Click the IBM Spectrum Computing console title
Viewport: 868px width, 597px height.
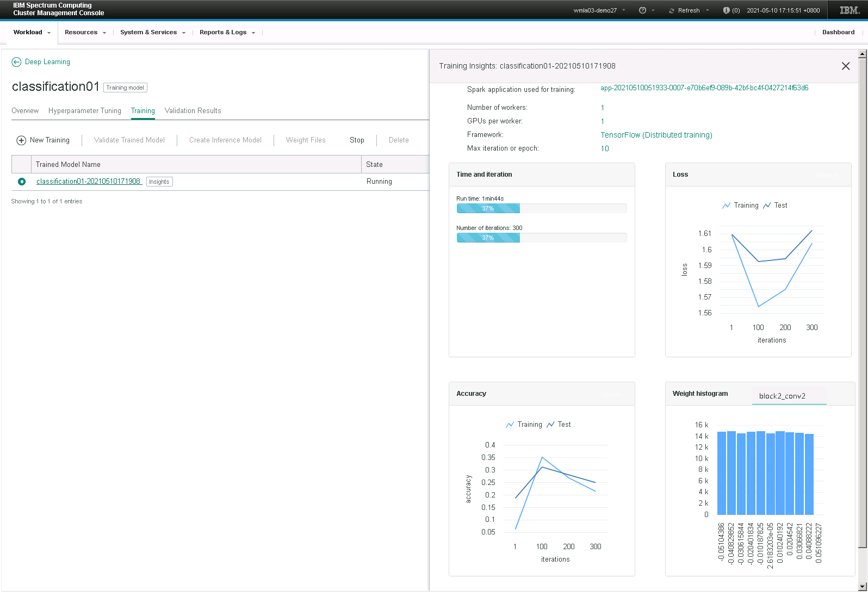tap(59, 9)
